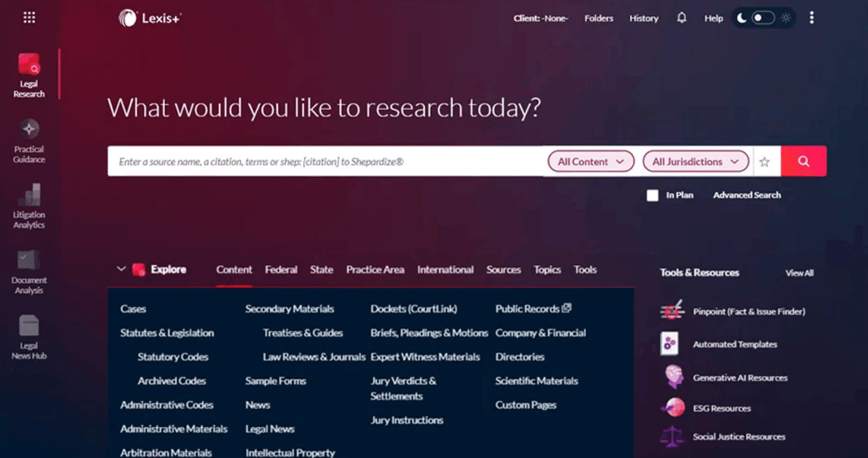Open Jury Instructions
The height and width of the screenshot is (458, 868).
coord(407,420)
